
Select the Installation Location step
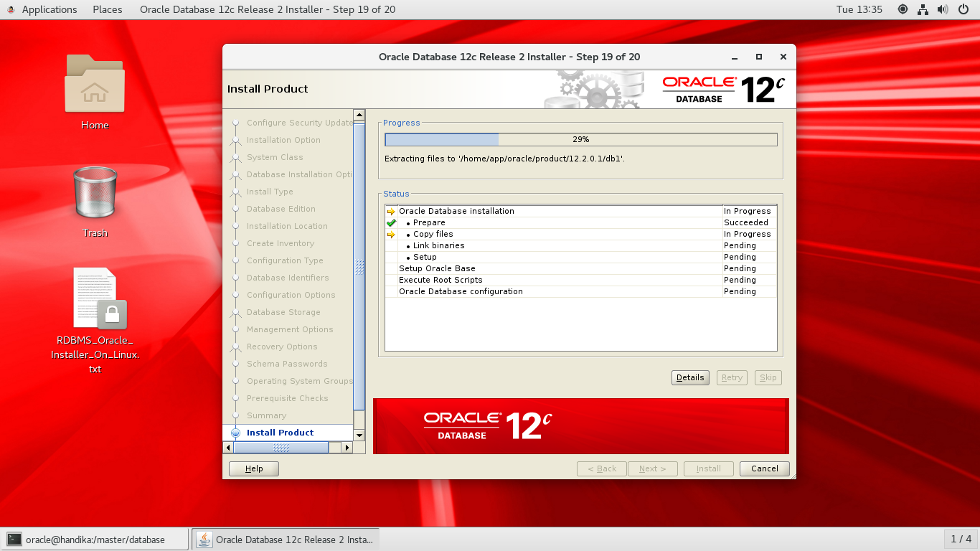coord(287,226)
